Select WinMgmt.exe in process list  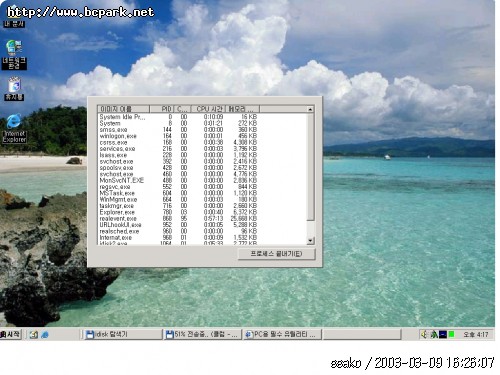(x=178, y=199)
